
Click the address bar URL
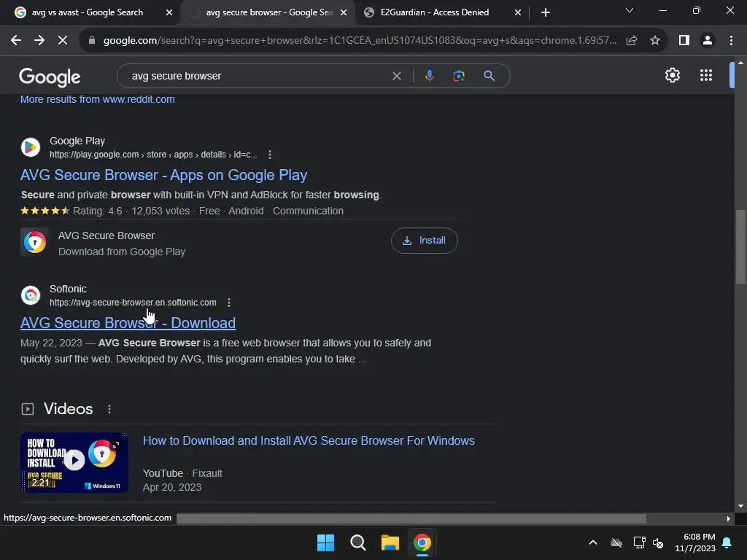pos(360,41)
